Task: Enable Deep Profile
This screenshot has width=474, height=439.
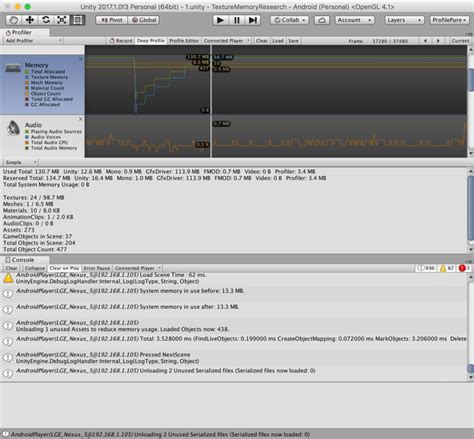Action: point(150,41)
